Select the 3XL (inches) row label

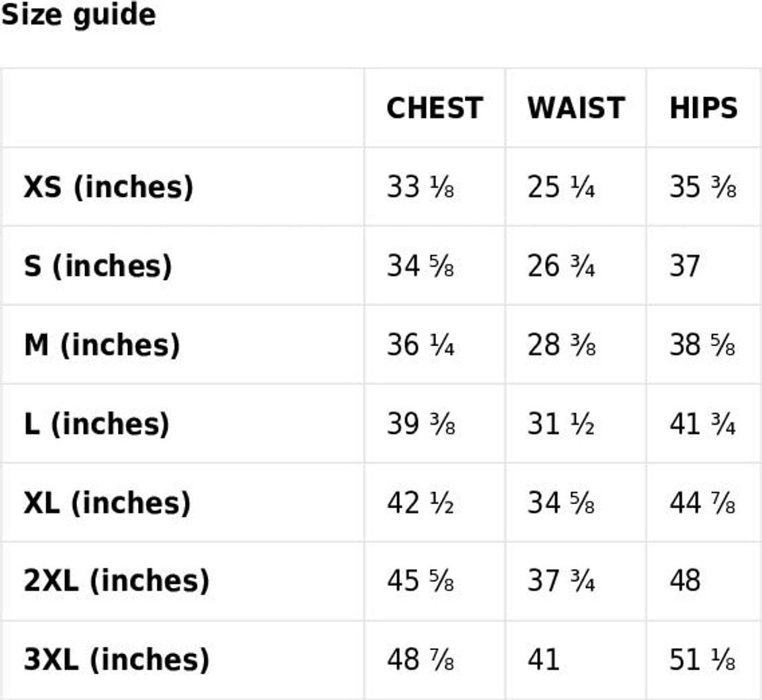pos(117,660)
